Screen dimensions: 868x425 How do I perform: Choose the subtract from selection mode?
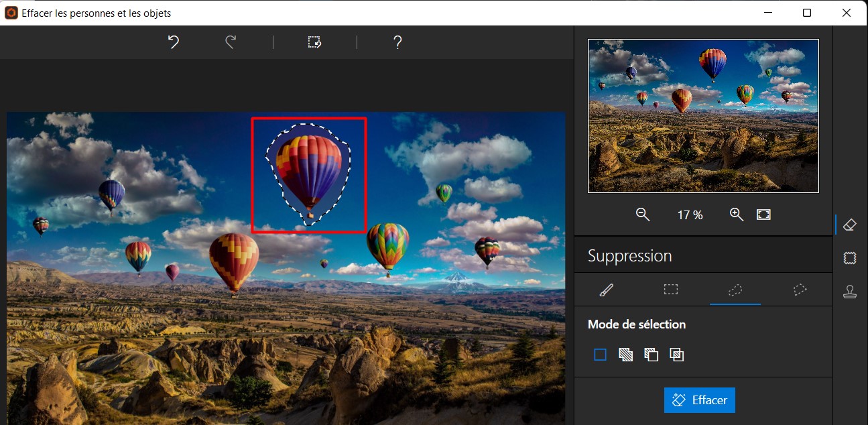coord(651,355)
